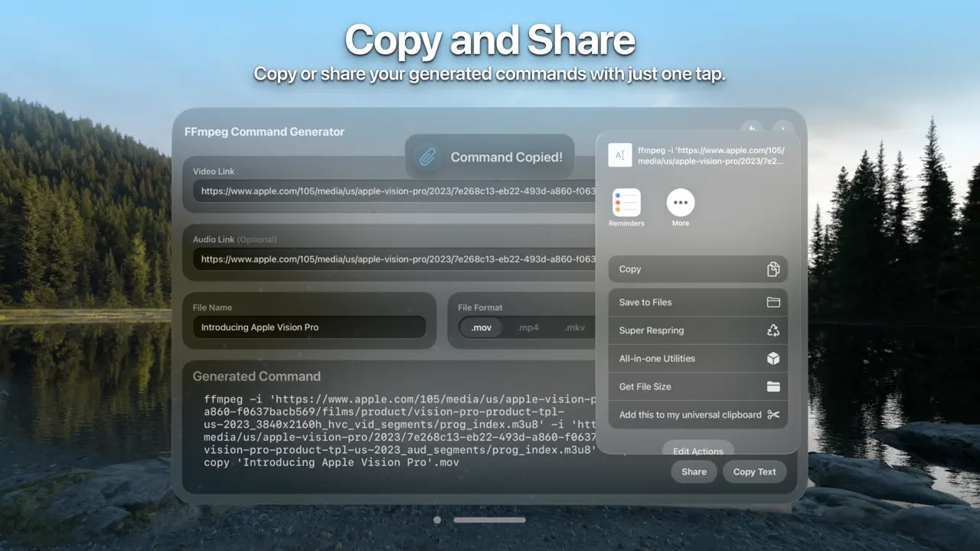Focus the Video Link input field
The image size is (980, 551).
tap(394, 191)
